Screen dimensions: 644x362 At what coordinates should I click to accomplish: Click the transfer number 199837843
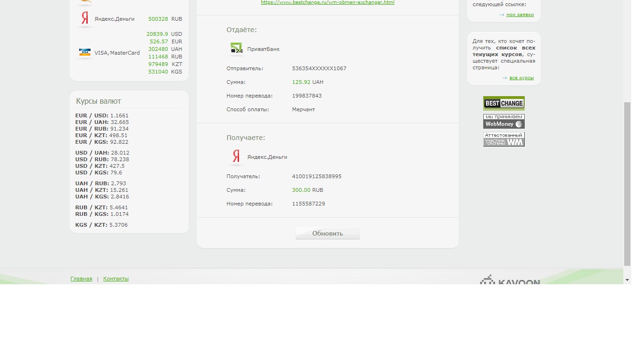click(x=307, y=96)
